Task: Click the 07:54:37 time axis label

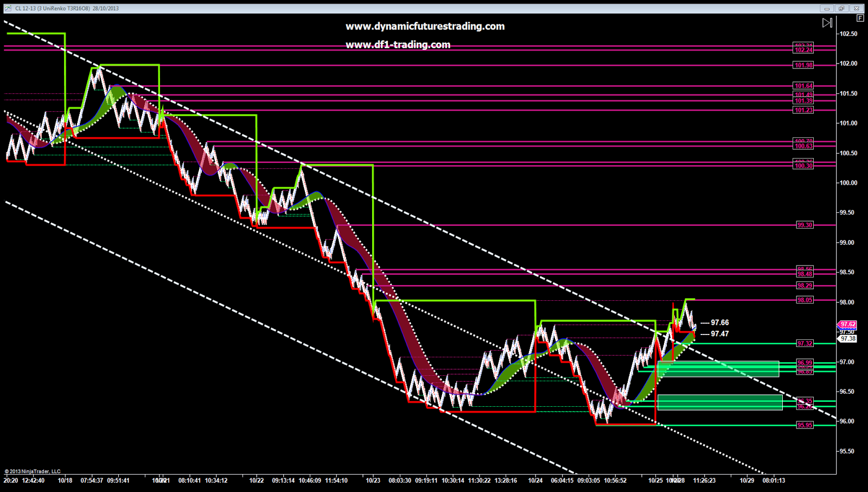Action: coord(92,481)
